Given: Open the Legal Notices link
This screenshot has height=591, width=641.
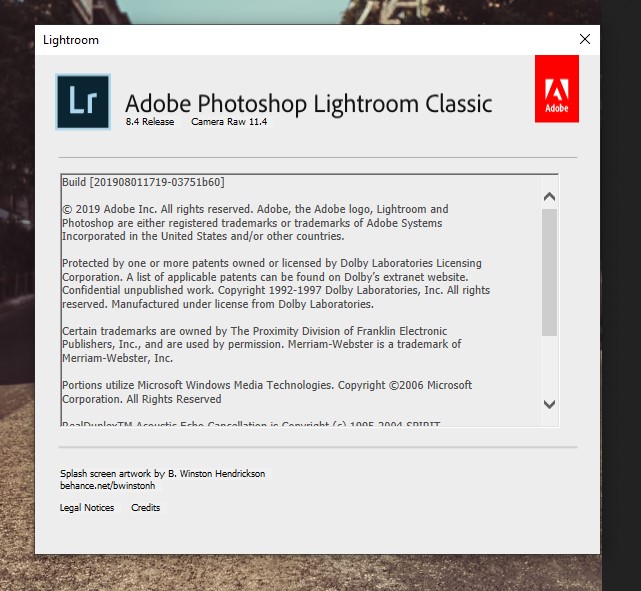Looking at the screenshot, I should pyautogui.click(x=87, y=508).
